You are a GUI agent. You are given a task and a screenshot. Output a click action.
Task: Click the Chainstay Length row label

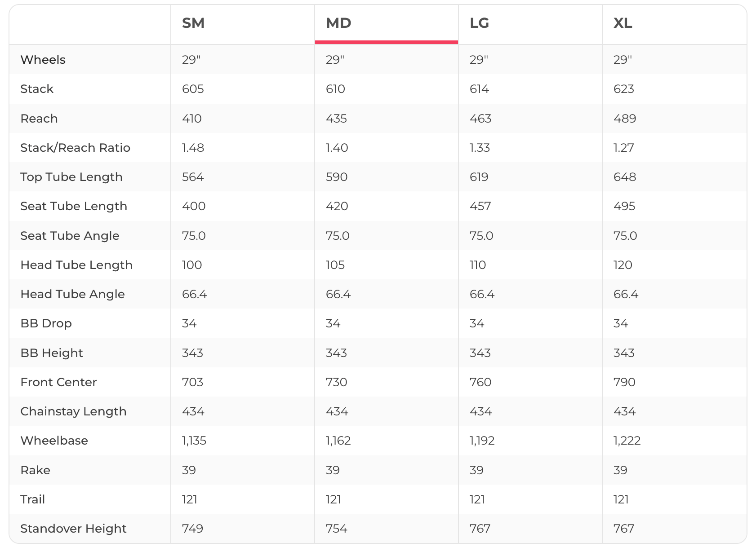point(73,411)
